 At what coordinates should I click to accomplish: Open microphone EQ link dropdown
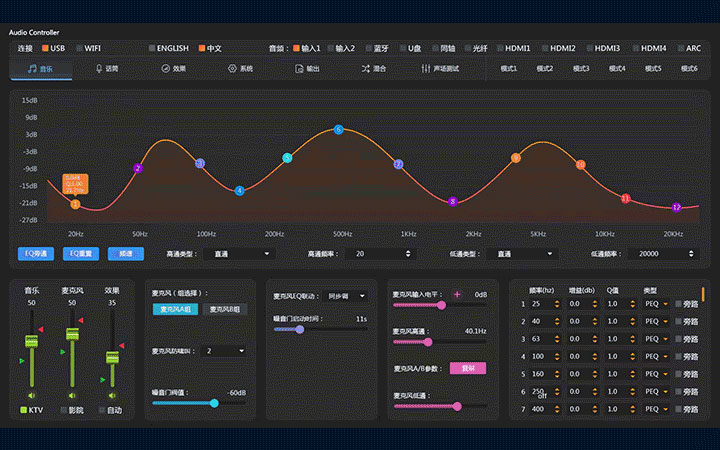345,296
